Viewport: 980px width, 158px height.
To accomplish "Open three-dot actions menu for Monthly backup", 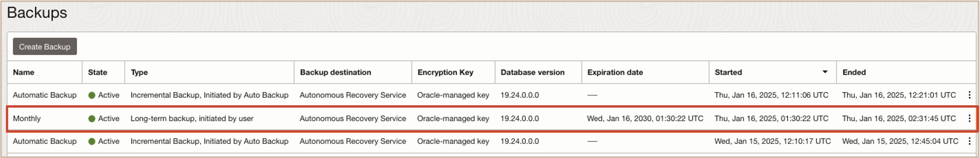I will click(x=969, y=118).
